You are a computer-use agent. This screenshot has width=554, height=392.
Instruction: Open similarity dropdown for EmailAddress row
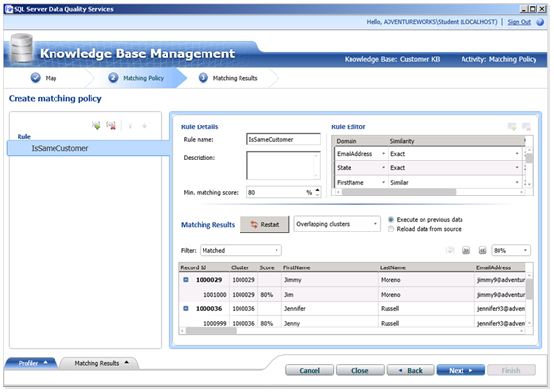[x=517, y=154]
